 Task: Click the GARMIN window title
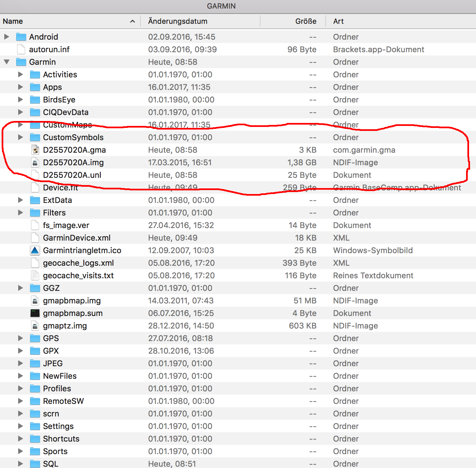coord(221,6)
